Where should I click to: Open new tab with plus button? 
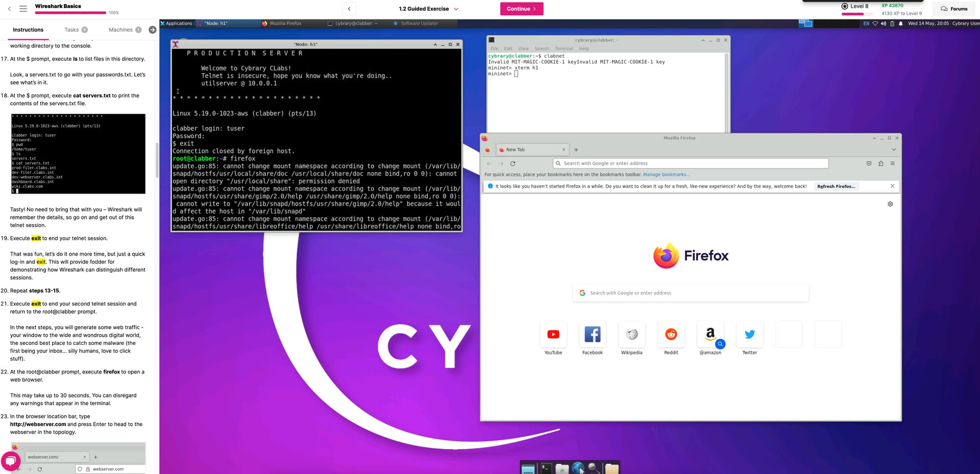tap(576, 150)
